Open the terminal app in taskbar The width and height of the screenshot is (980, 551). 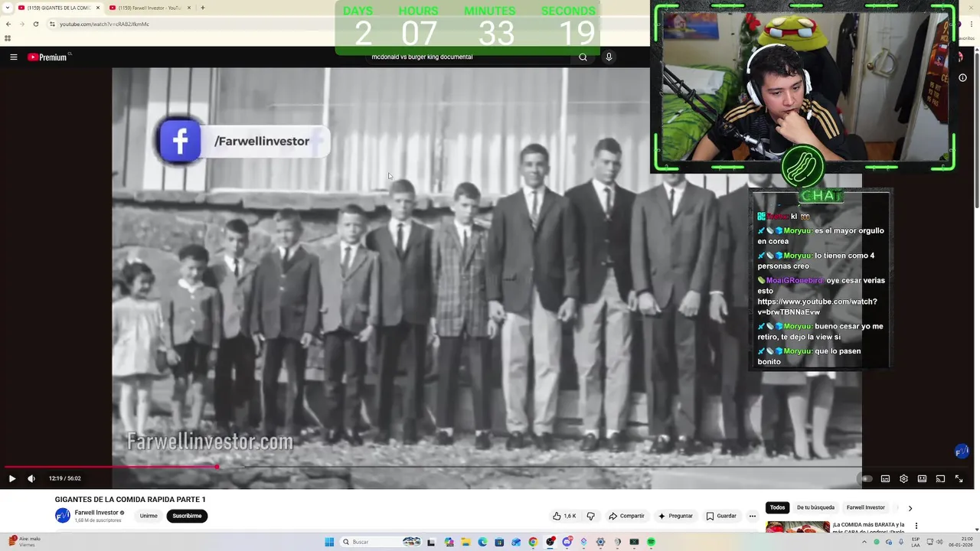point(634,542)
